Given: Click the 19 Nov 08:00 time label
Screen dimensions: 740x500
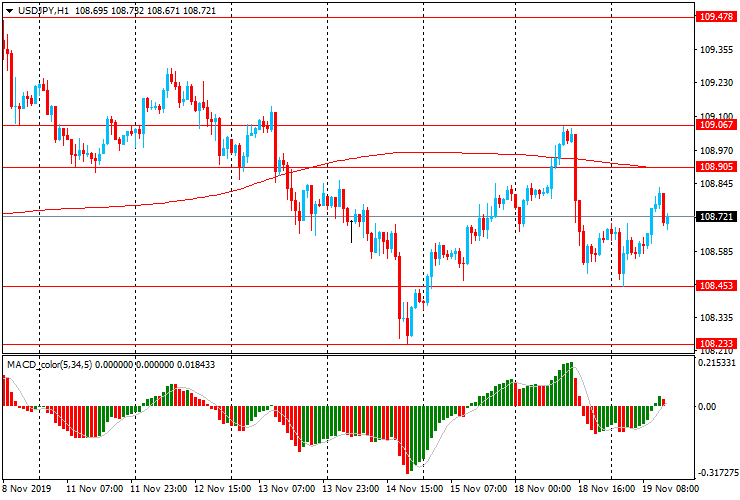Looking at the screenshot, I should (x=671, y=488).
